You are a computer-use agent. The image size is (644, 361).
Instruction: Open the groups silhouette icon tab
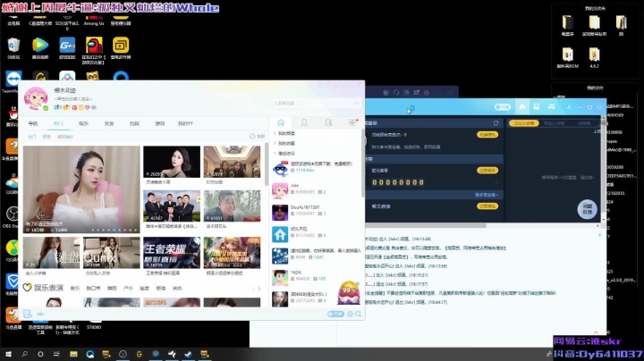pos(328,122)
